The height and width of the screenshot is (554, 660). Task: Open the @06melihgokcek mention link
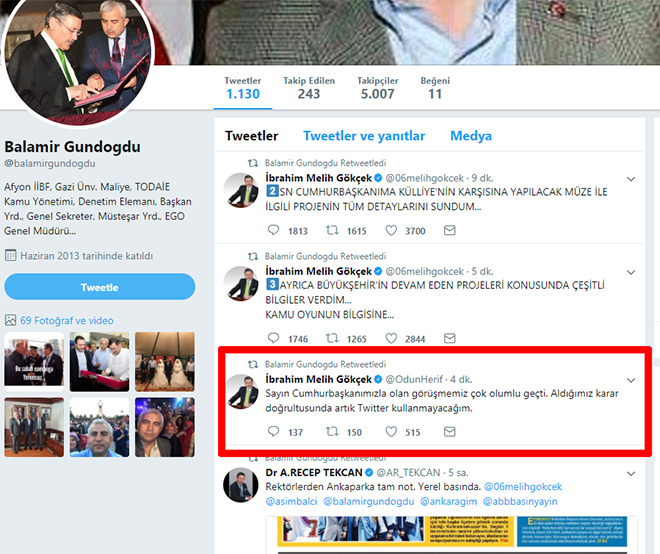click(x=523, y=487)
